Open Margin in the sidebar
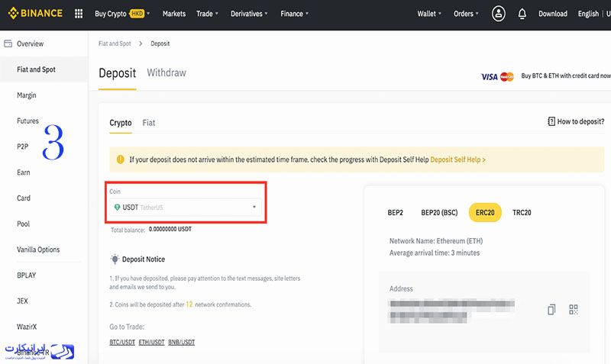611x364 pixels. pyautogui.click(x=27, y=95)
